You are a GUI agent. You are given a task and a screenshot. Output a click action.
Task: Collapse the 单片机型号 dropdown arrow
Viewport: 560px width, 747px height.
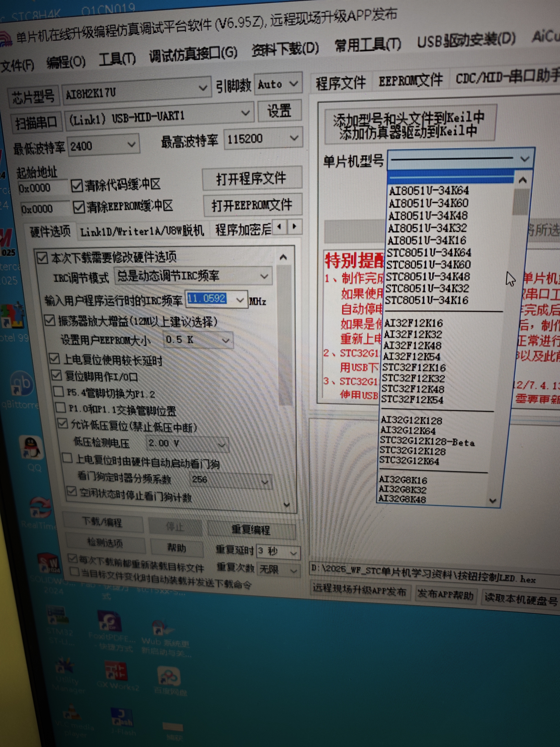pyautogui.click(x=525, y=159)
